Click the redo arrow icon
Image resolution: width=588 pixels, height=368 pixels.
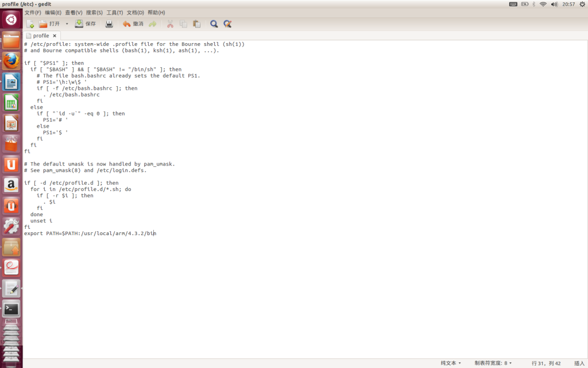(153, 24)
